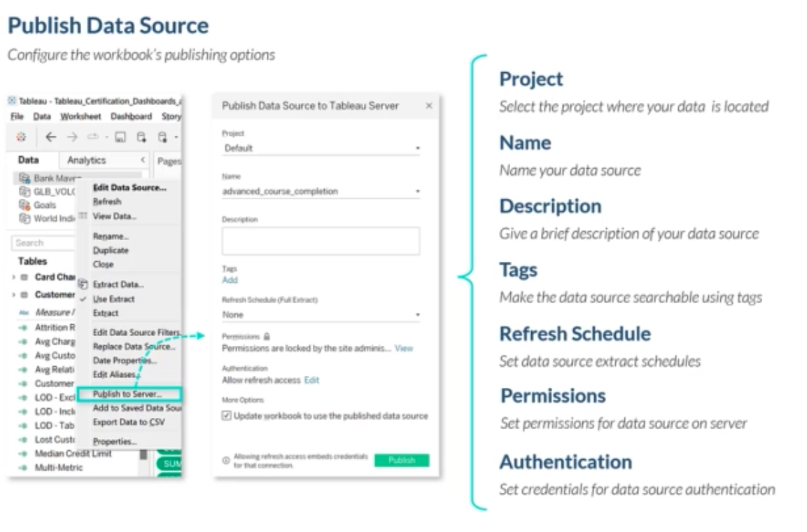
Task: Click the Search field in Data pane
Action: coord(44,243)
